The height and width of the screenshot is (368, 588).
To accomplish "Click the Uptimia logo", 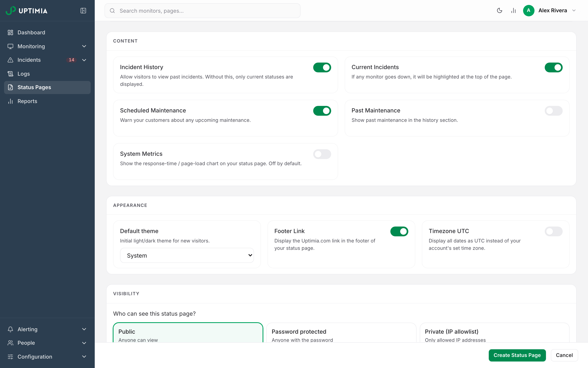I will [27, 11].
